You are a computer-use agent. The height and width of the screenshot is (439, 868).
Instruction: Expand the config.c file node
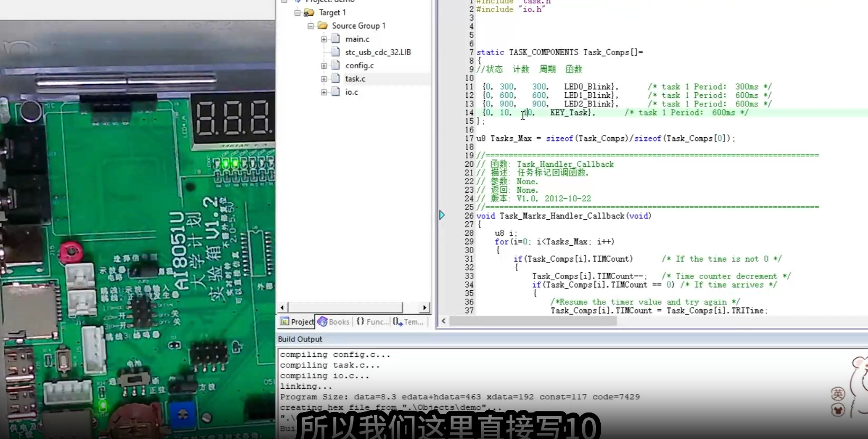(x=324, y=66)
